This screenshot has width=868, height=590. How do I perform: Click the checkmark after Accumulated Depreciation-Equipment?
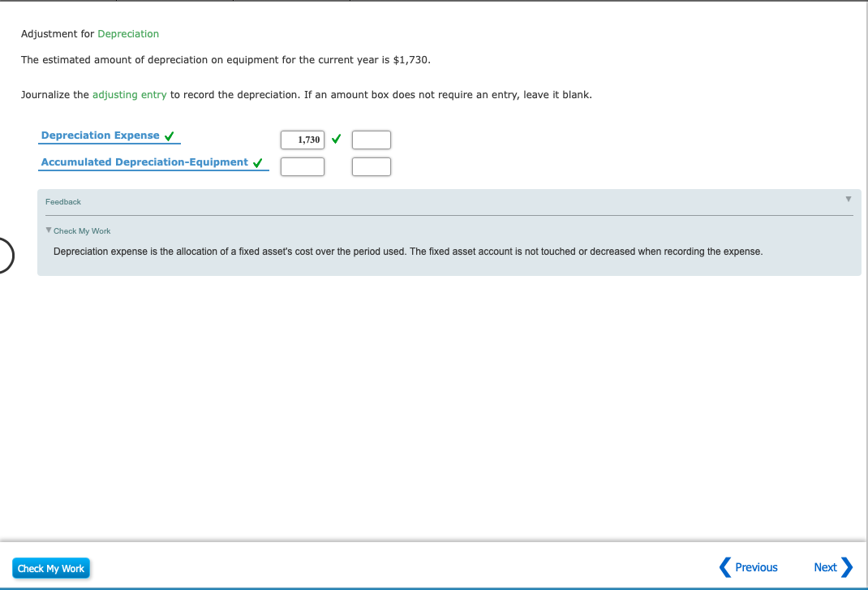click(x=257, y=162)
